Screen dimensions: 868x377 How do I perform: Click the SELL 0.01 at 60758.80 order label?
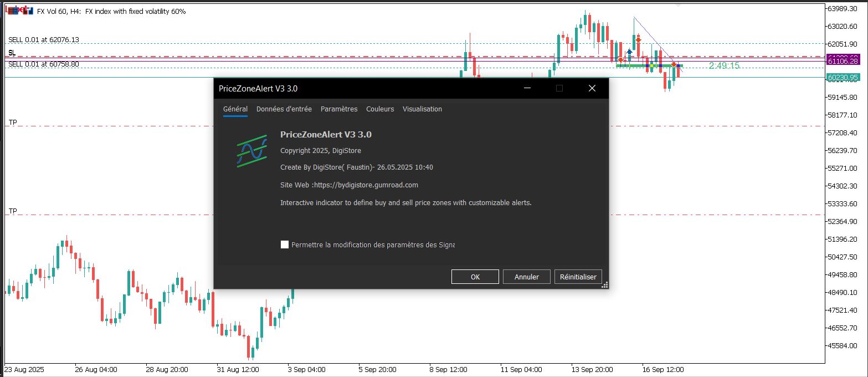44,64
